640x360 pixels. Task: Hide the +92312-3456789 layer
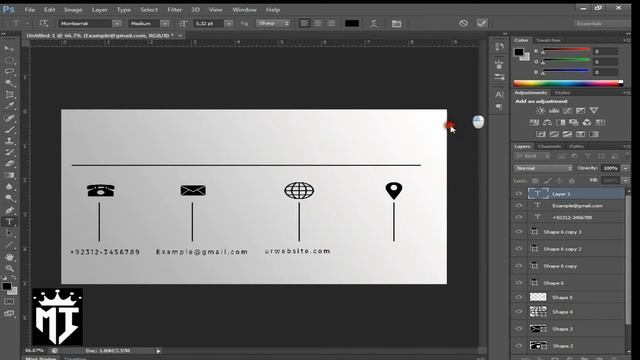pos(519,218)
